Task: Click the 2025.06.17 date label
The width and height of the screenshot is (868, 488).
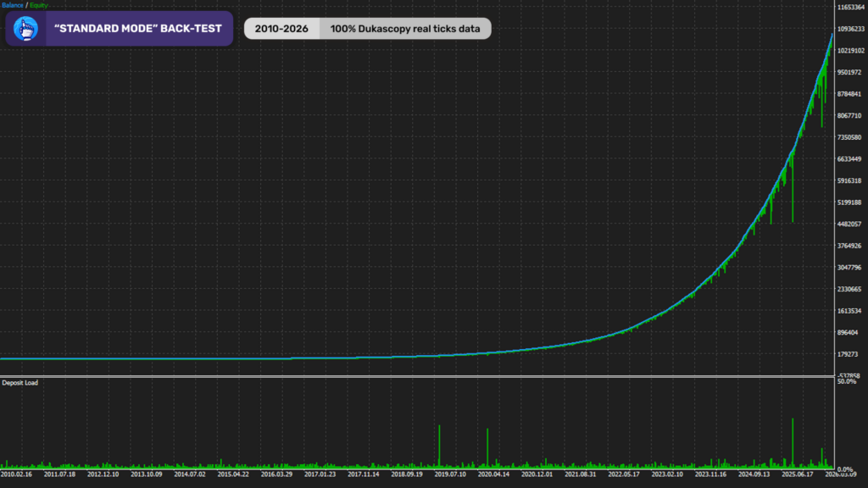Action: point(798,474)
